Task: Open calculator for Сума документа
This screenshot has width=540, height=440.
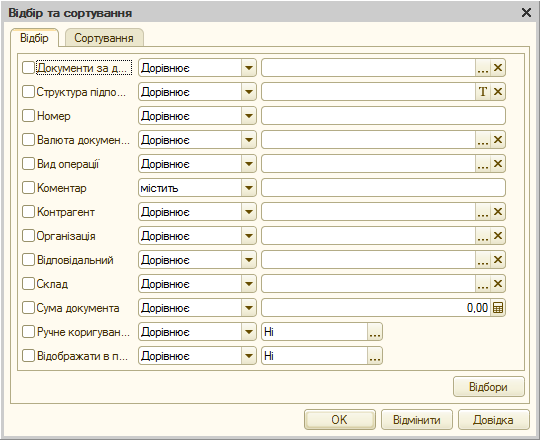Action: tap(498, 308)
